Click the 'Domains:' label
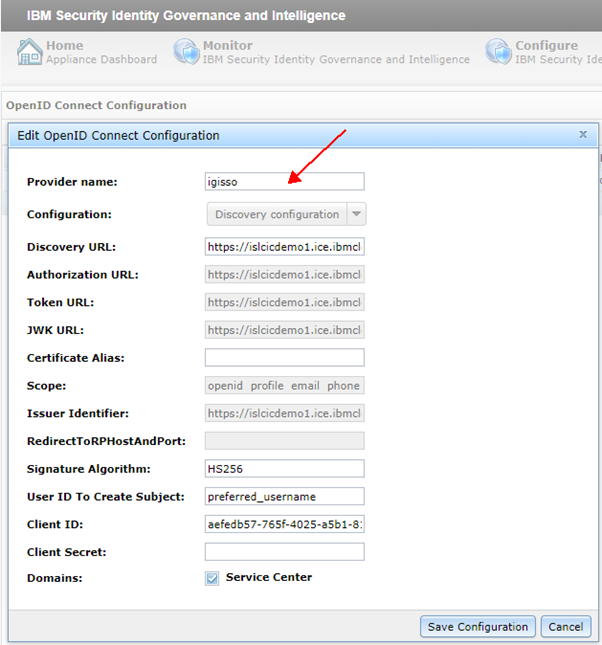The image size is (602, 645). (55, 578)
